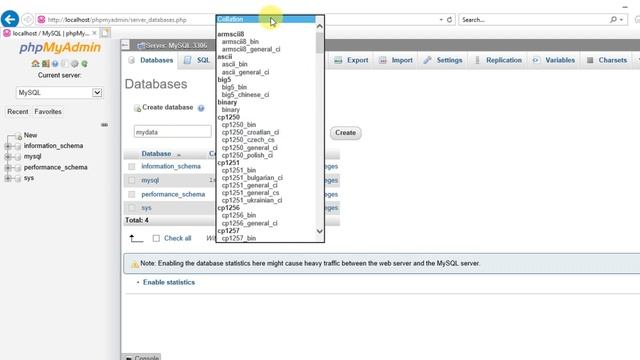Click the warning icon in statistics note
This screenshot has width=640, height=360.
[134, 264]
